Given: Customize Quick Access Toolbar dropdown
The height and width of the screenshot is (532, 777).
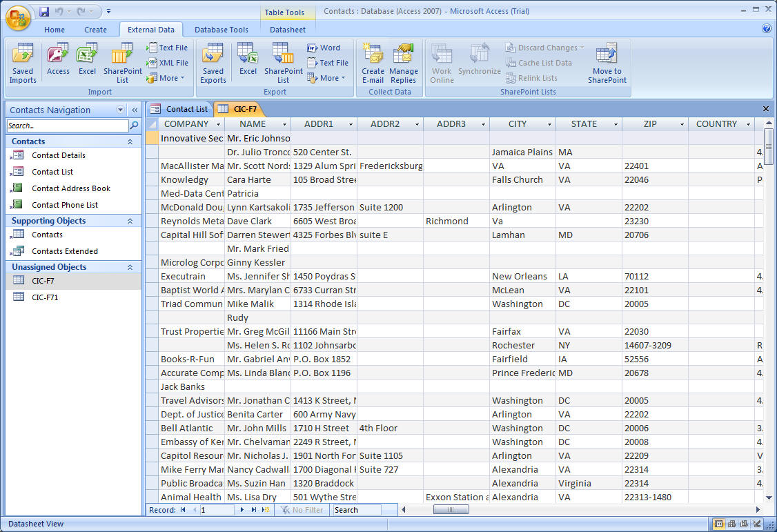Looking at the screenshot, I should coord(108,11).
